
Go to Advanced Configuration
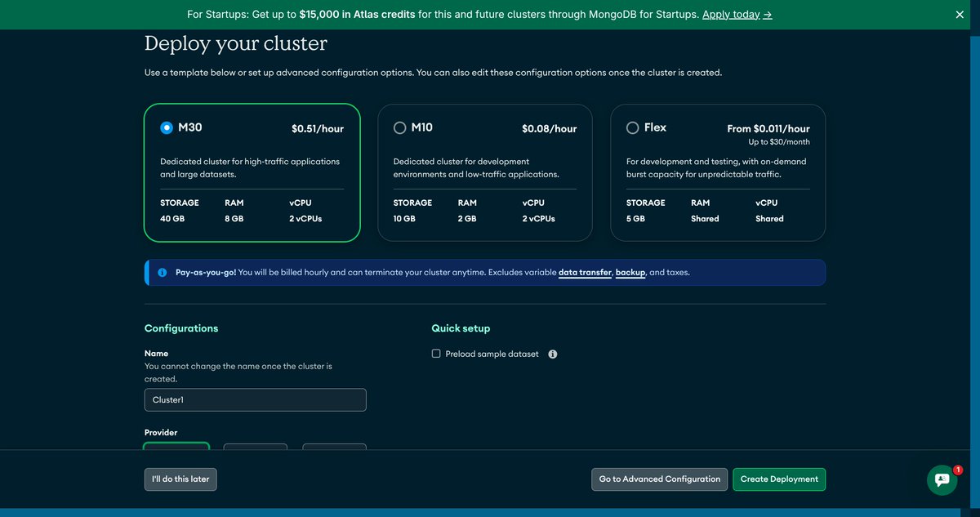point(660,479)
